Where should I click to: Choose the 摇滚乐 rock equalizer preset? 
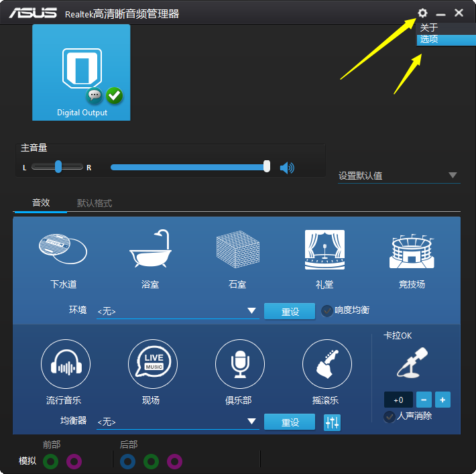coord(327,364)
